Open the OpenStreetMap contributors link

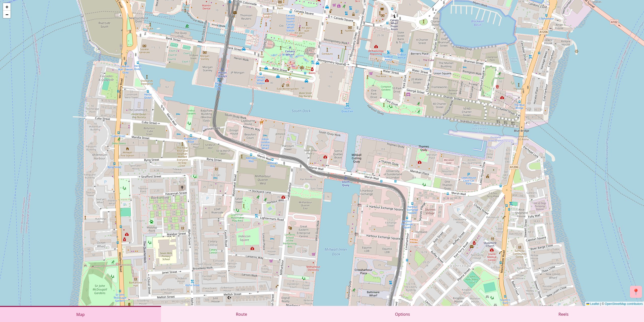click(x=623, y=304)
